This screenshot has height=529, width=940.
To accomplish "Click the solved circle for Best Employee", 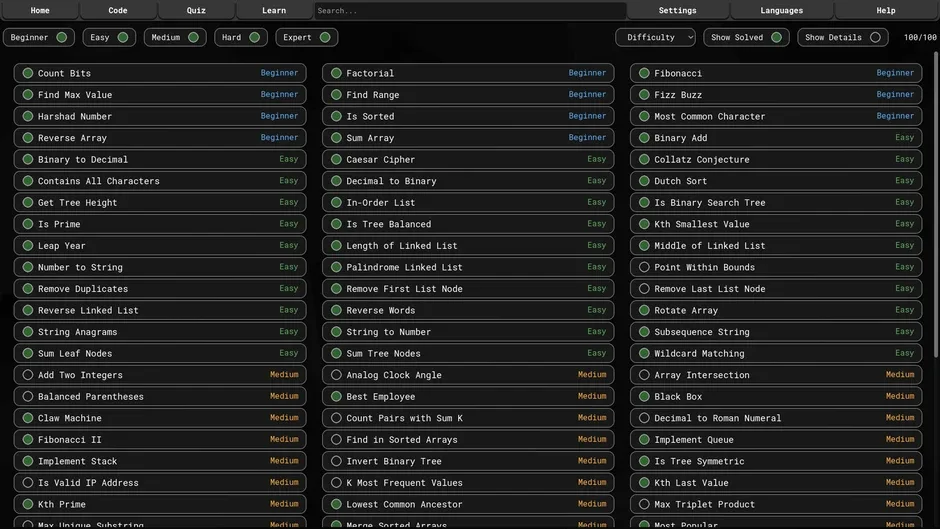I will click(336, 396).
